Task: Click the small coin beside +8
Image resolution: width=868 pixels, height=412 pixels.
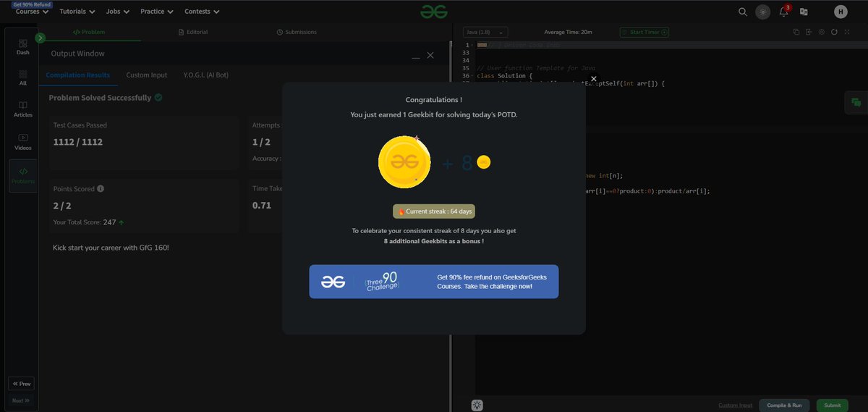Action: point(484,162)
